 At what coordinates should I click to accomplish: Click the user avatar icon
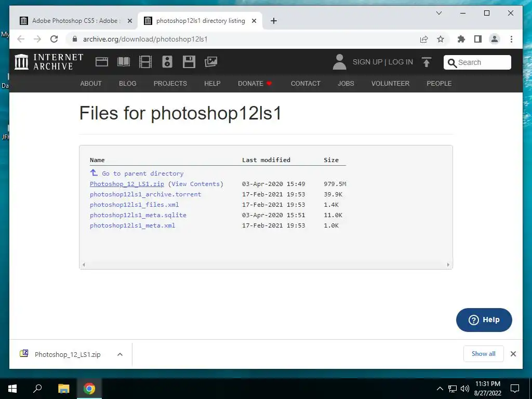[339, 62]
